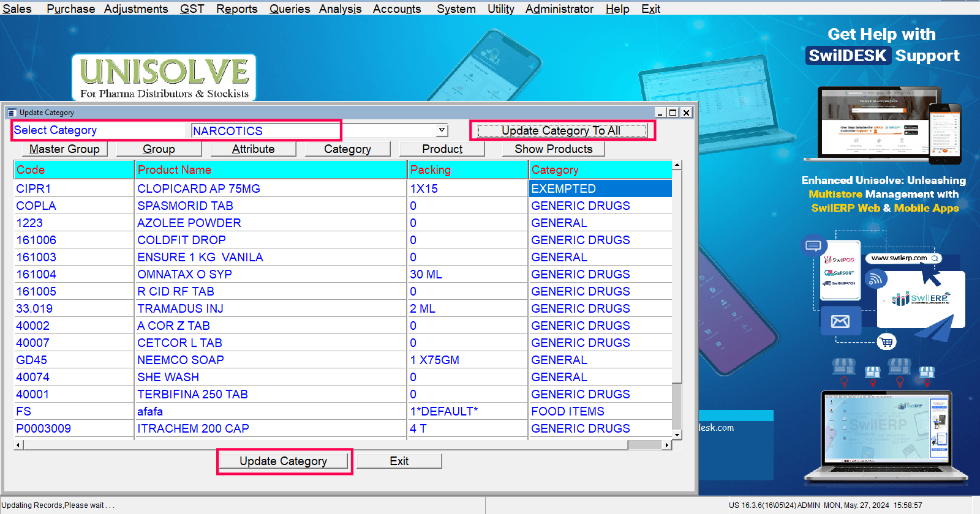Click the horizontal scroll left arrow
The height and width of the screenshot is (514, 980).
18,445
